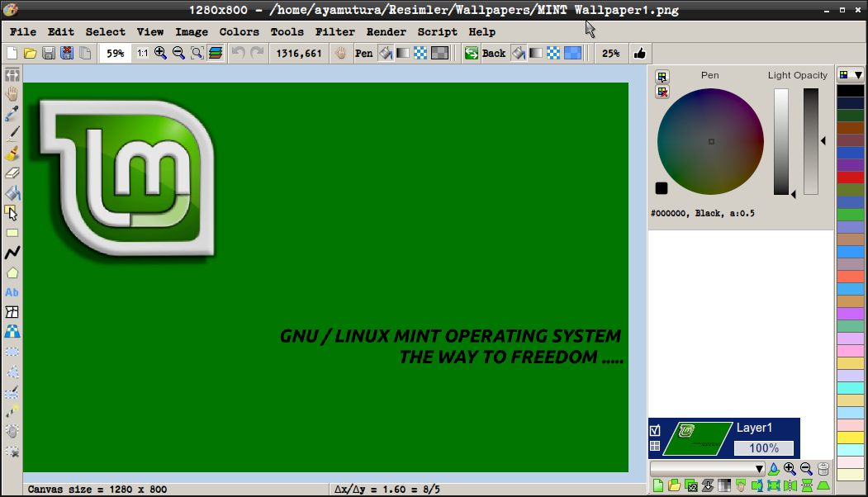Viewport: 868px width, 497px height.
Task: Fit the image to window zoom
Action: [x=197, y=53]
